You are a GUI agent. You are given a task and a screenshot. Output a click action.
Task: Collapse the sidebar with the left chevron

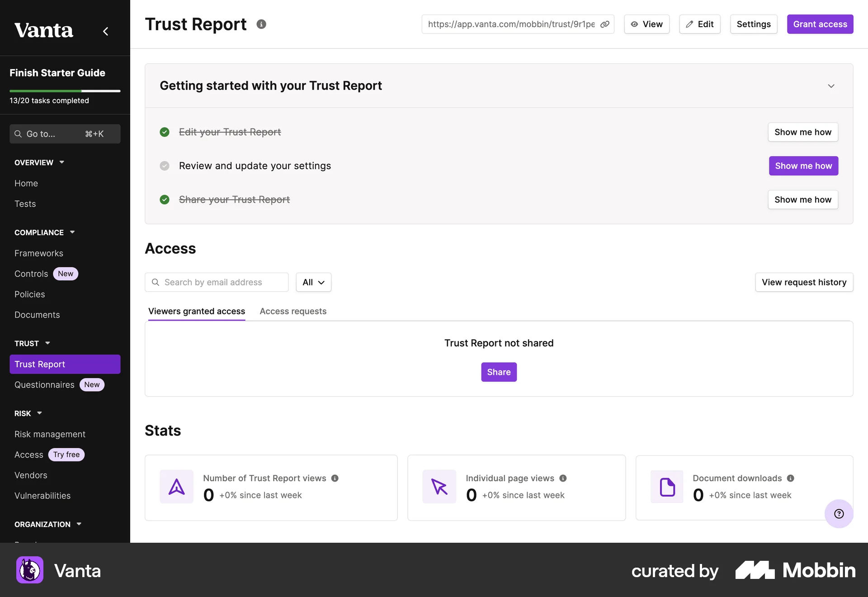pyautogui.click(x=105, y=31)
